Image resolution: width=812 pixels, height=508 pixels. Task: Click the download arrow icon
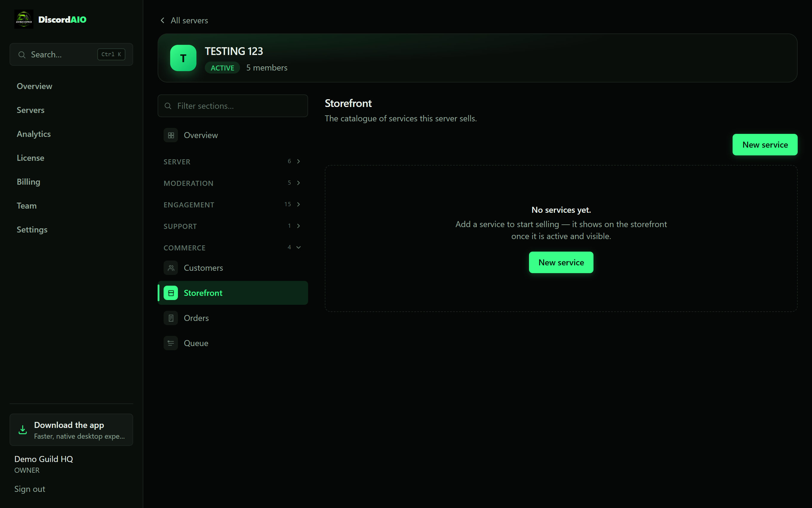(22, 430)
